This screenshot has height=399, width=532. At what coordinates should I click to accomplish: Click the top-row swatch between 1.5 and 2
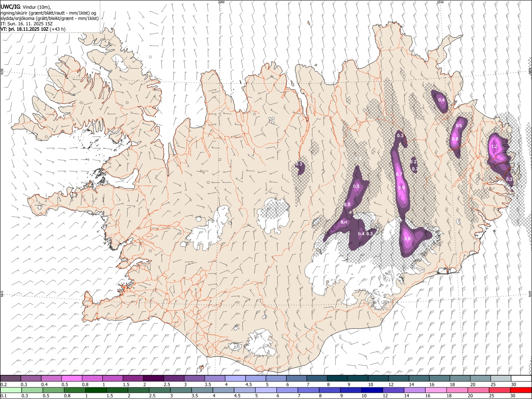(133, 379)
